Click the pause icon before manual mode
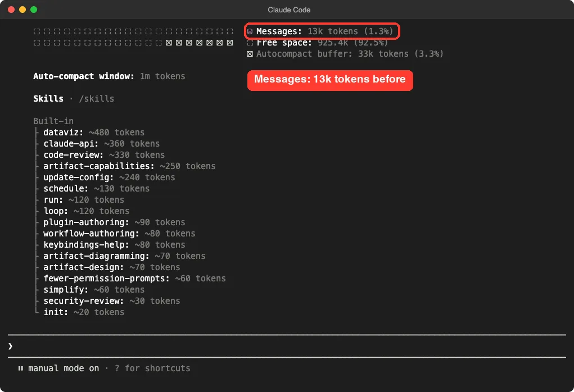 click(21, 368)
